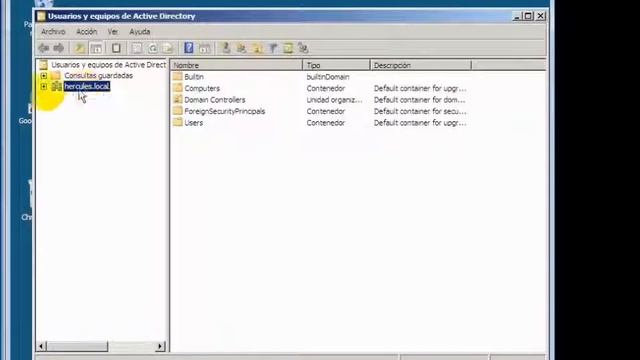Viewport: 640px width, 360px height.
Task: Open the Ayuda menu
Action: pyautogui.click(x=140, y=31)
